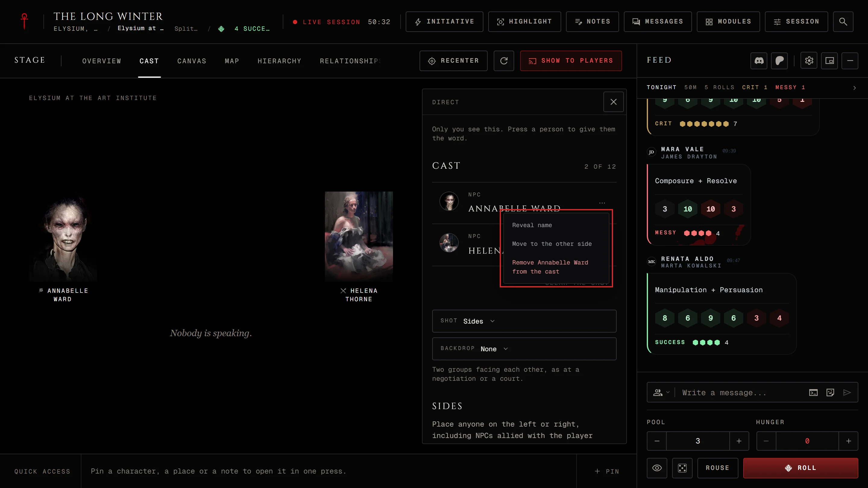
Task: Click the Write a message field
Action: [741, 392]
